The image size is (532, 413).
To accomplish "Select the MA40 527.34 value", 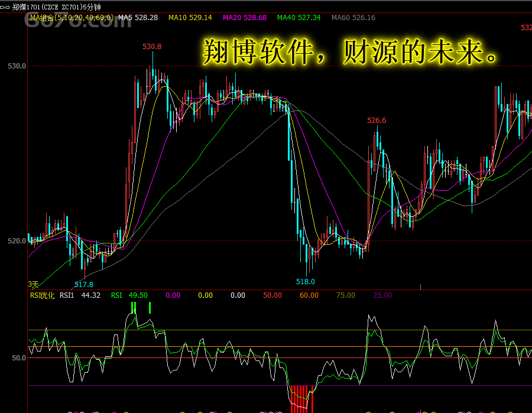I will pyautogui.click(x=299, y=18).
